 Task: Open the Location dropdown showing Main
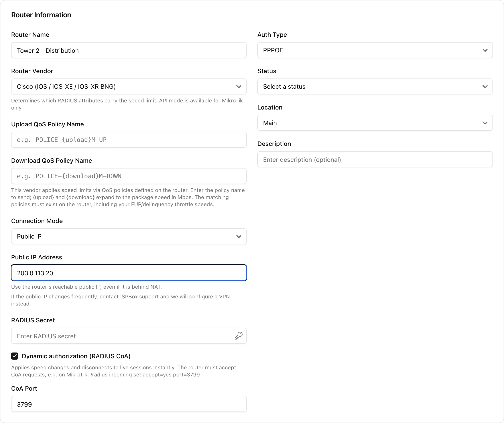point(375,123)
